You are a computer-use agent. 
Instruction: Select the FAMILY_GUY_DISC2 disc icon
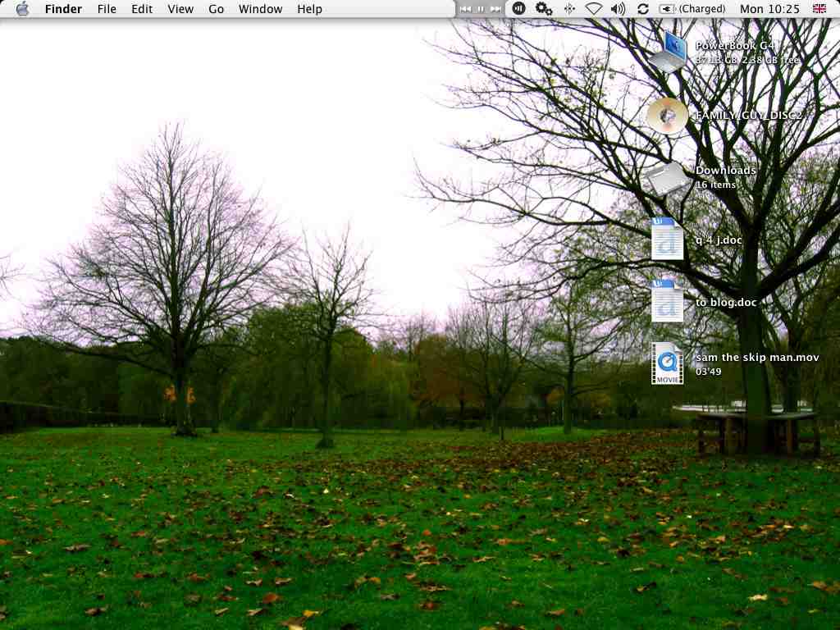pyautogui.click(x=667, y=116)
